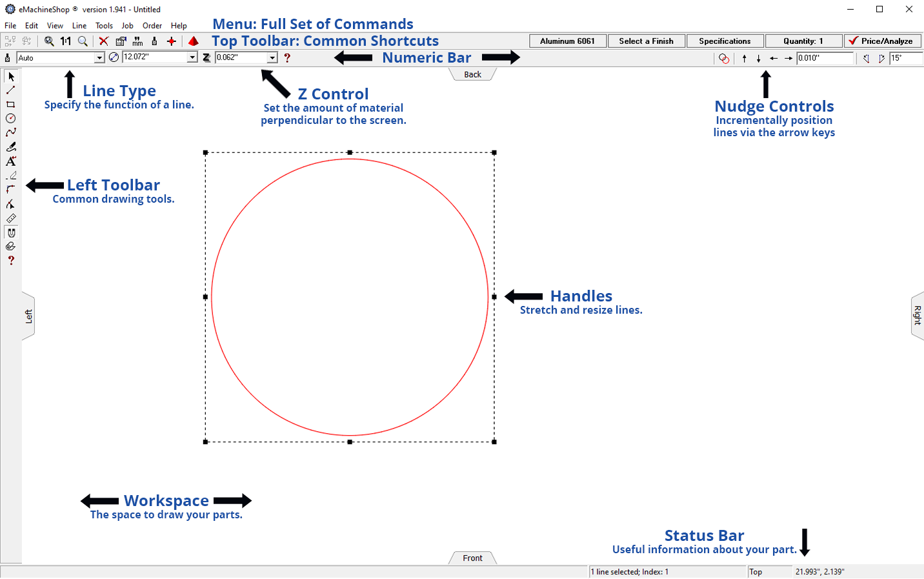The image size is (924, 579).
Task: Rotate selection counterclockwise icon
Action: (x=867, y=58)
